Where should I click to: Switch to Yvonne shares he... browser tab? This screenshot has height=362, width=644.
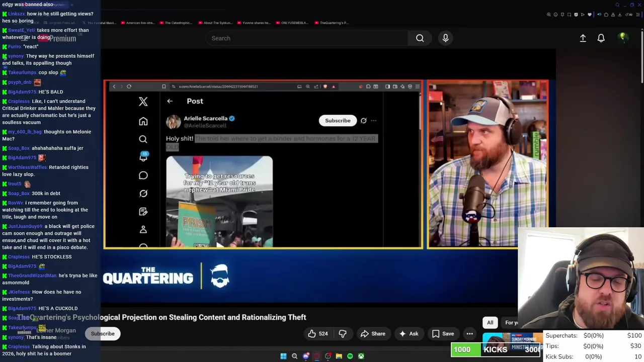click(x=254, y=23)
